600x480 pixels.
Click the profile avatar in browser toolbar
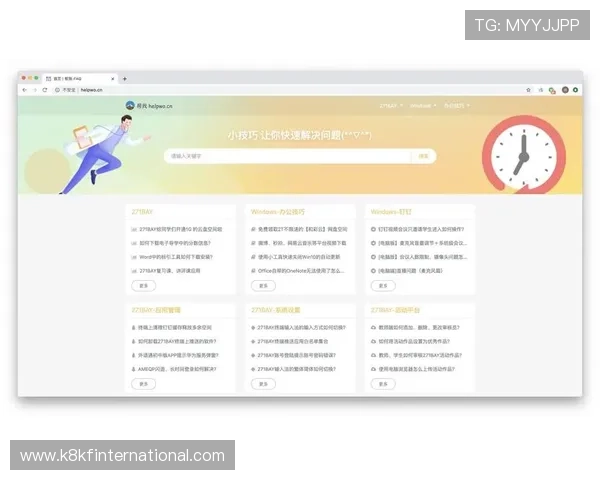(565, 89)
